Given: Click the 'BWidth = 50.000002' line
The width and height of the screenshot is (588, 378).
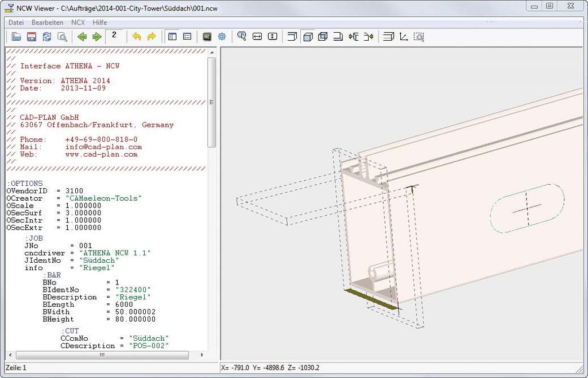Looking at the screenshot, I should pos(99,311).
